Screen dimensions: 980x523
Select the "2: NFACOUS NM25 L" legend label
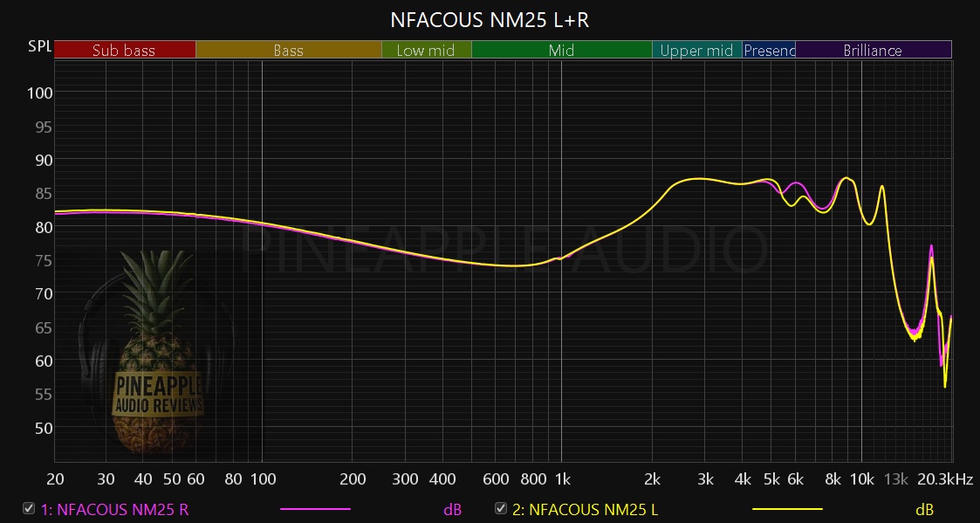click(586, 509)
